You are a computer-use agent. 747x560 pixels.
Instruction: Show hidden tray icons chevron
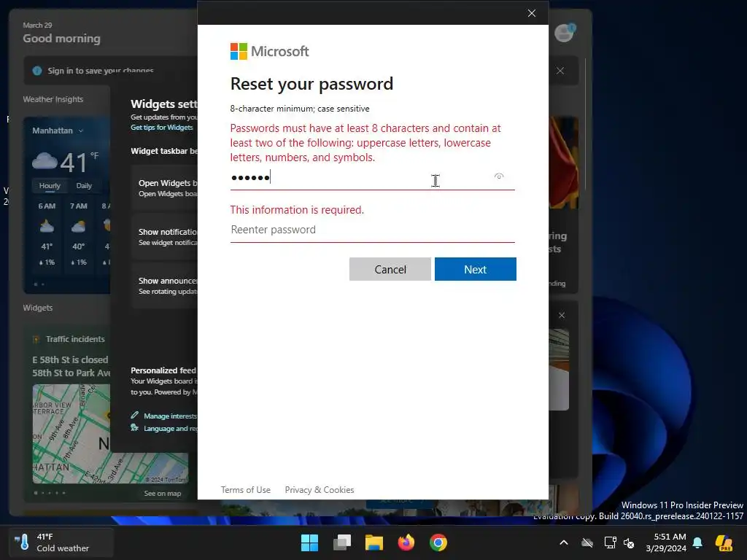tap(564, 542)
